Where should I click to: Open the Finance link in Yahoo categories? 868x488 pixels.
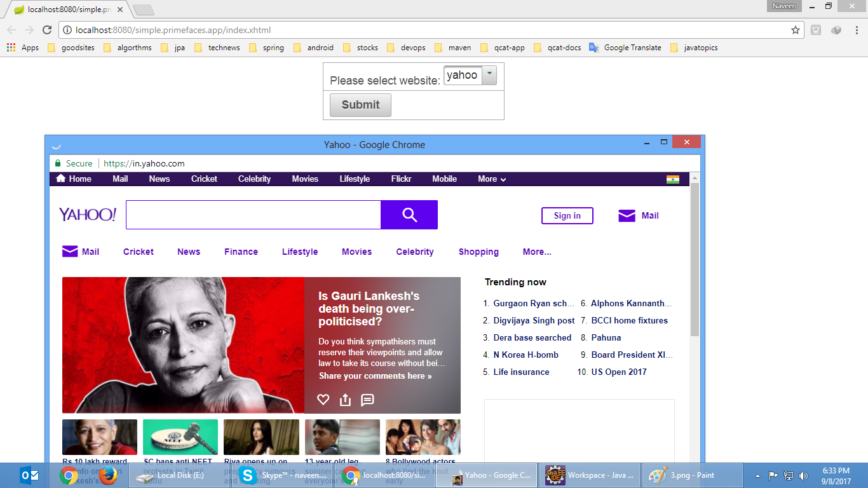pyautogui.click(x=241, y=252)
